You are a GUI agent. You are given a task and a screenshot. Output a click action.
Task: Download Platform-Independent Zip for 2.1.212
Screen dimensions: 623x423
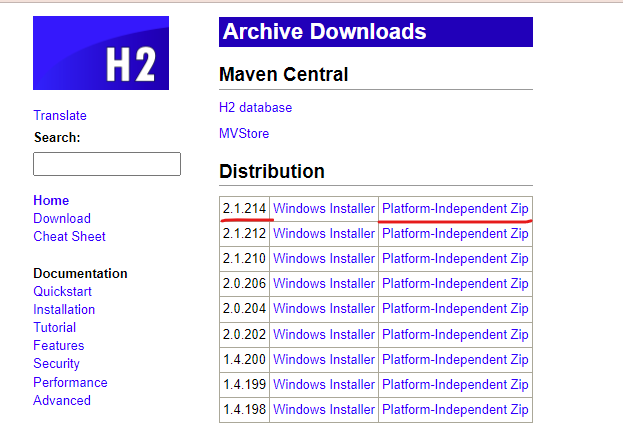pyautogui.click(x=455, y=233)
